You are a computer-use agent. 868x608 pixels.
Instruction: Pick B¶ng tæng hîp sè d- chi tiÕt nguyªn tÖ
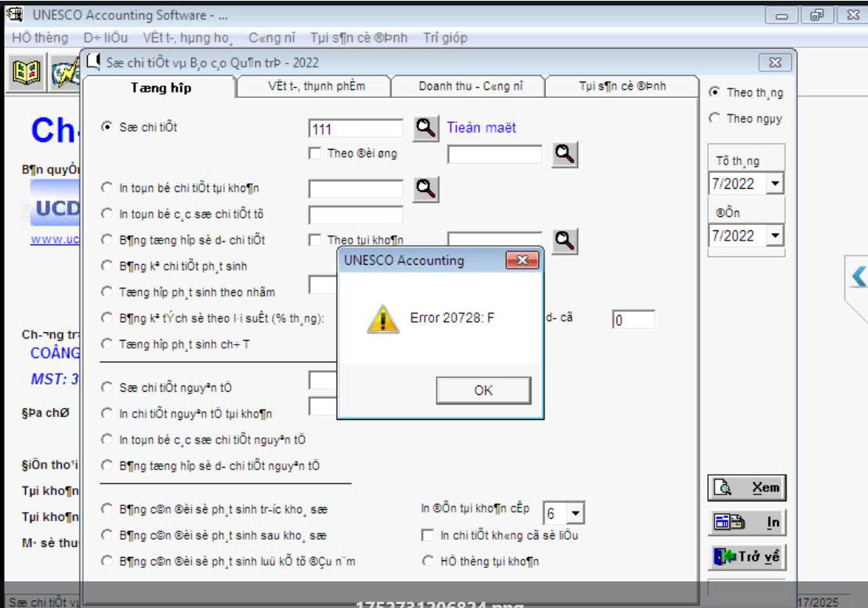tap(107, 465)
